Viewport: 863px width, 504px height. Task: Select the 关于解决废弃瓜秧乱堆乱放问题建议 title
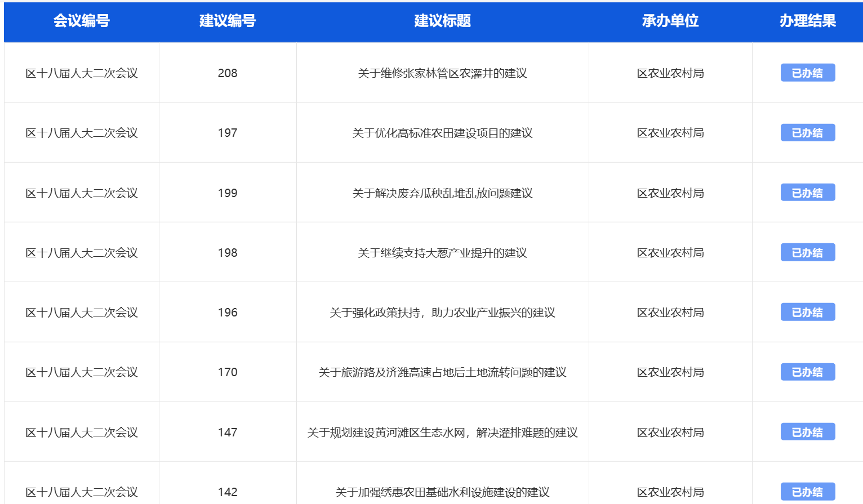point(442,193)
